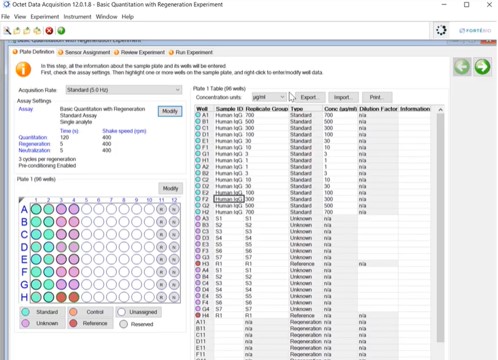
Task: Open the View menu
Action: pyautogui.click(x=20, y=17)
